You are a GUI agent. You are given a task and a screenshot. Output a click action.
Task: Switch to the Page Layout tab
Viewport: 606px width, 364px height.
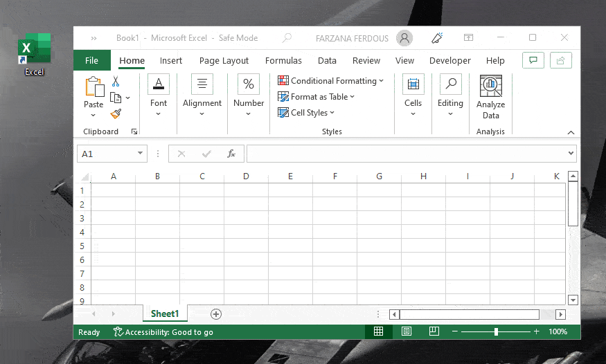tap(224, 61)
